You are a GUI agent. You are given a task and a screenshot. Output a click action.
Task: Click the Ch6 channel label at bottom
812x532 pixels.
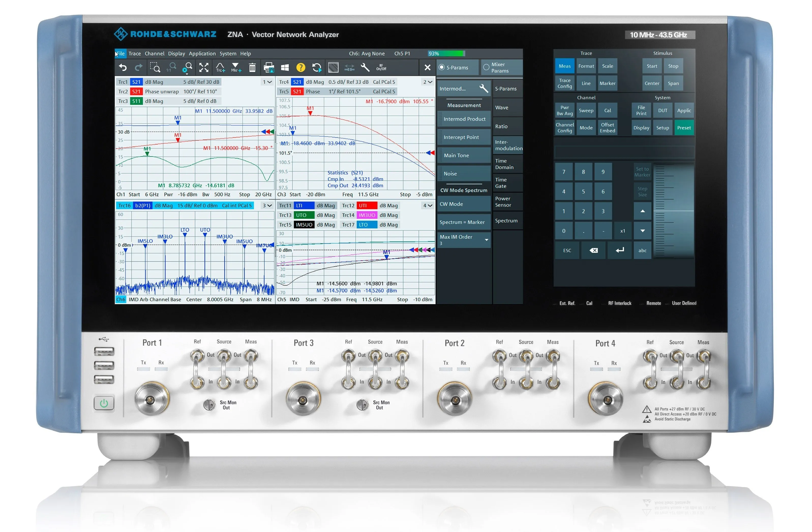[x=121, y=299]
